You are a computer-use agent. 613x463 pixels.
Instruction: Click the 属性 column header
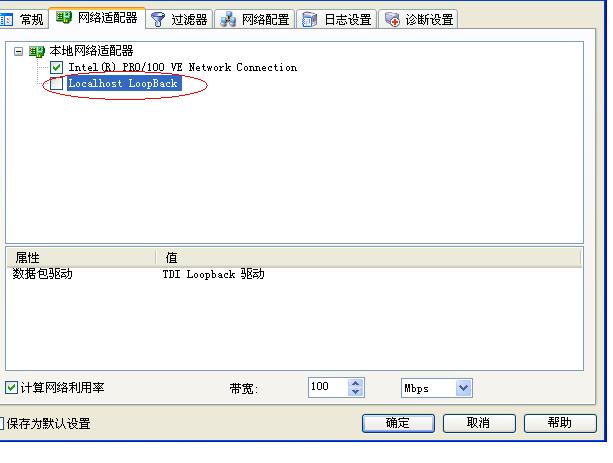[x=81, y=257]
